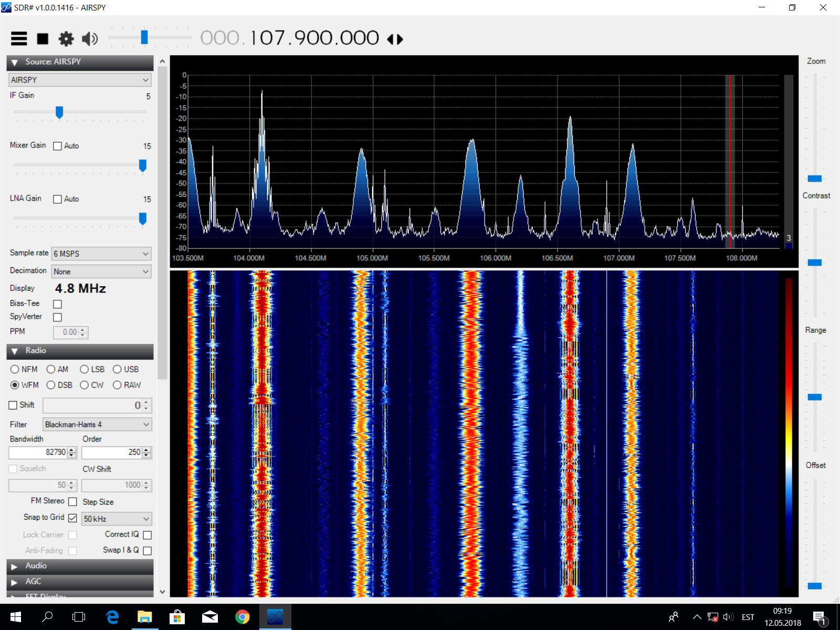Enable LNA Gain Auto checkbox
The image size is (840, 630).
[x=58, y=199]
